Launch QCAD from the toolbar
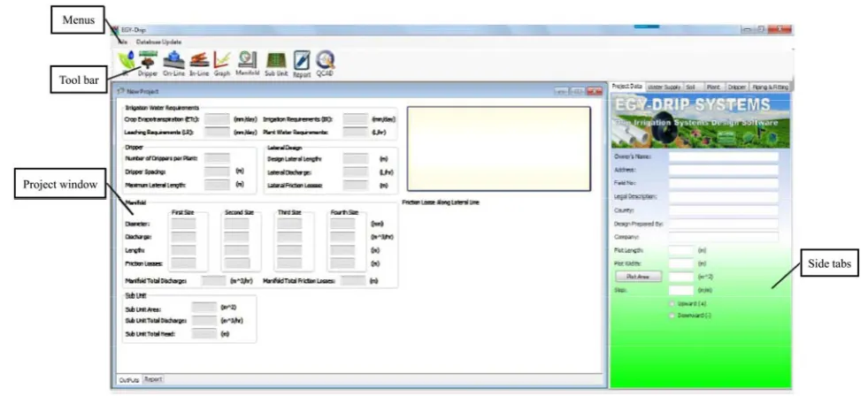 point(325,65)
